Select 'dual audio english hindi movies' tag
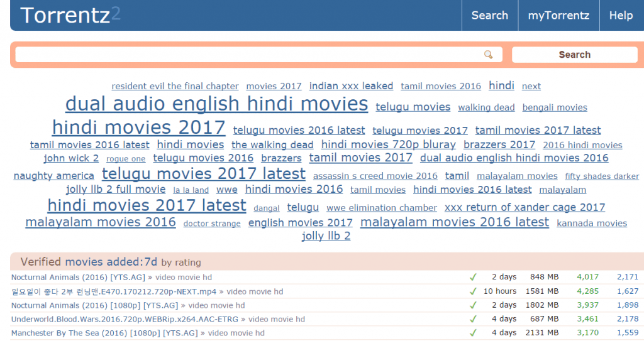The width and height of the screenshot is (644, 341). pyautogui.click(x=216, y=104)
